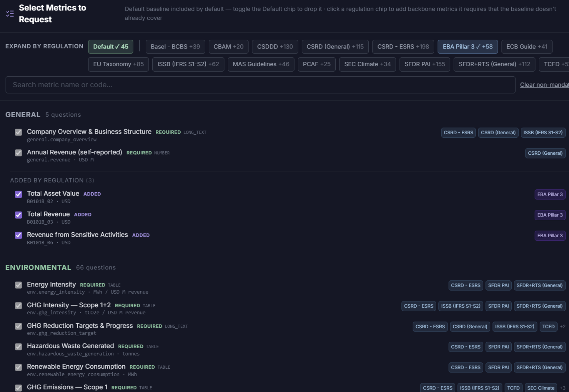
Task: Click CSRD (General) tag on Annual Revenue row
Action: [545, 153]
